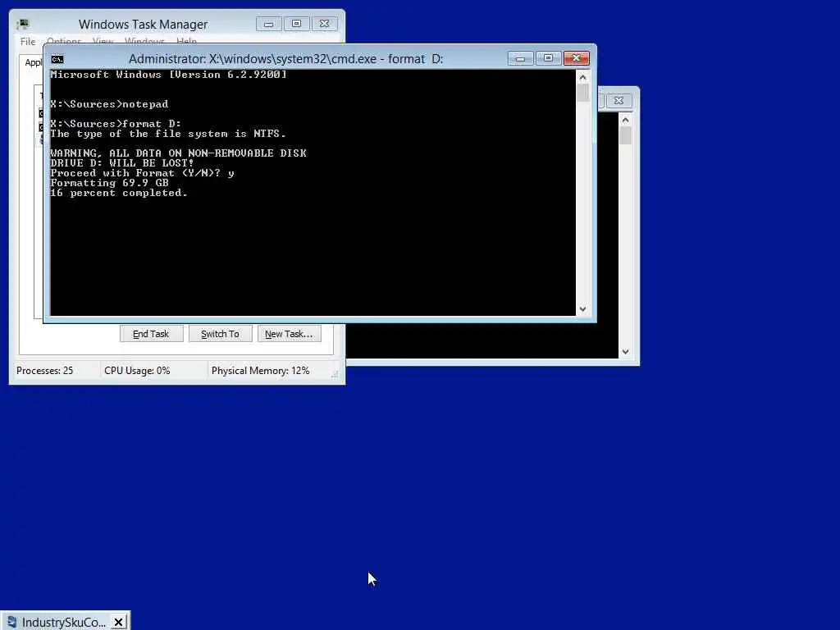Maximize the Windows Task Manager window
Screen dimensions: 840x630
pyautogui.click(x=296, y=24)
